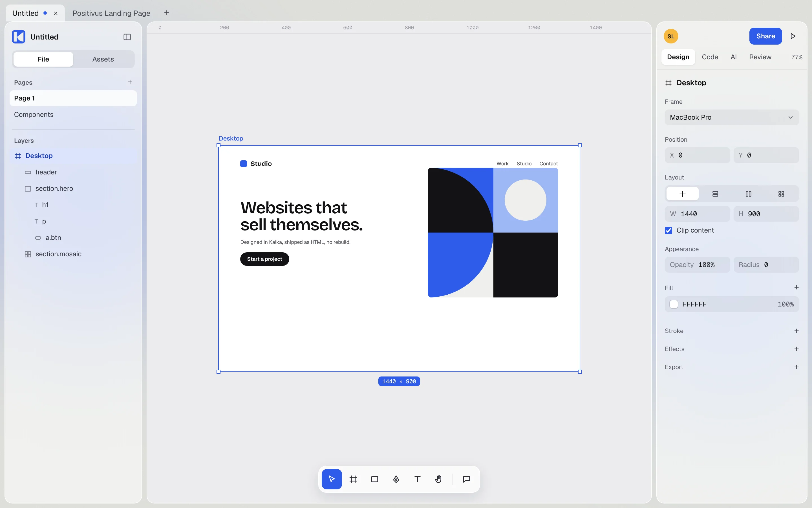This screenshot has height=508, width=812.
Task: Add an export setting with plus icon
Action: 796,367
